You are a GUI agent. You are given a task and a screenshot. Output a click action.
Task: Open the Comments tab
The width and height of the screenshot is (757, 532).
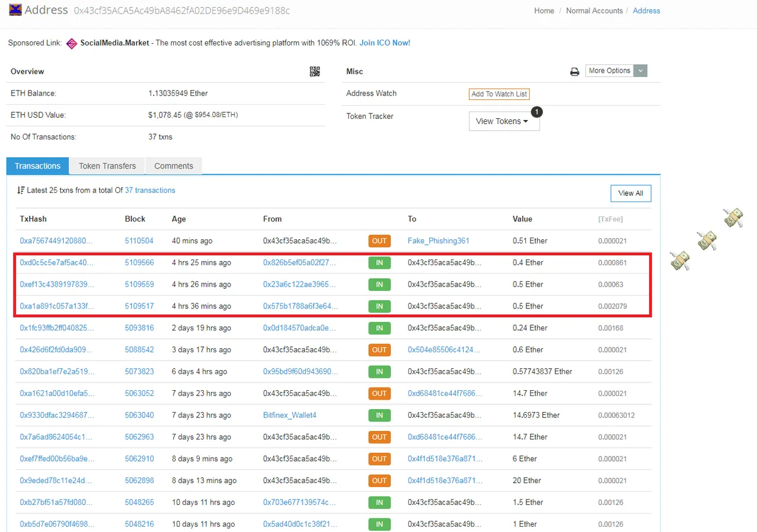pyautogui.click(x=174, y=166)
